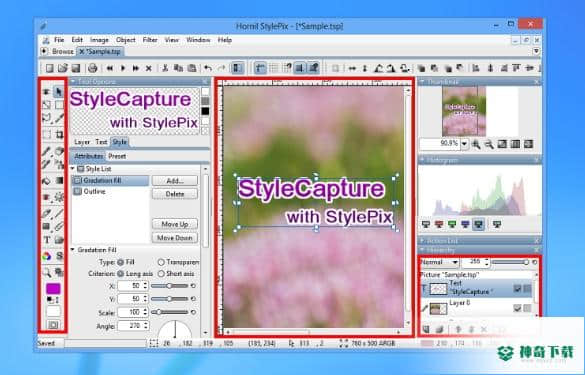Click the image preview in Thumbnail panel

point(464,111)
